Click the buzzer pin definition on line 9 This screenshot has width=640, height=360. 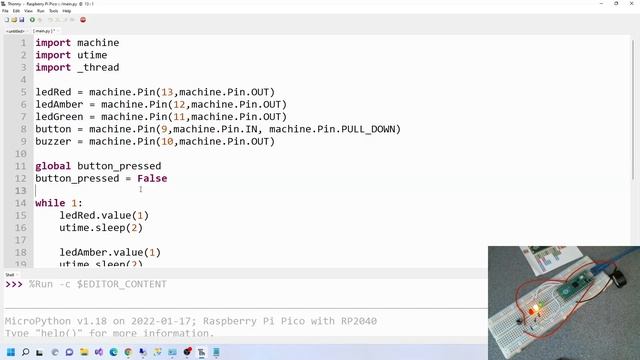(x=155, y=142)
